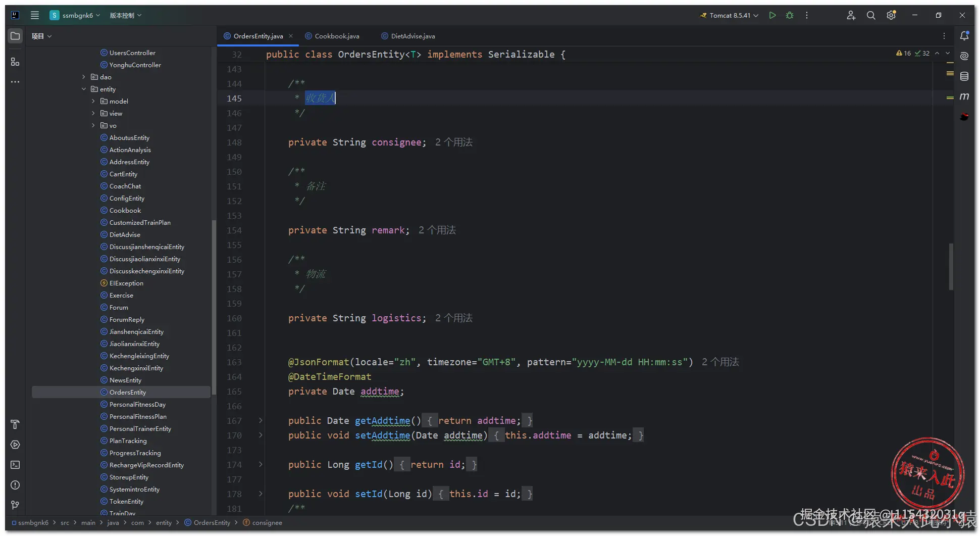Open the Terminal tool window
This screenshot has height=536, width=980.
coord(15,465)
